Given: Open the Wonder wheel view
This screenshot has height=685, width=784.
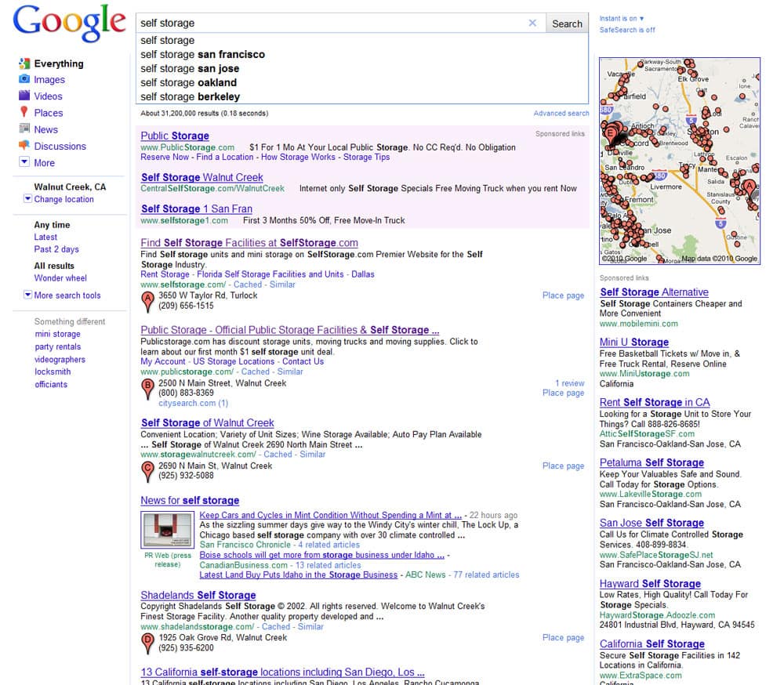Looking at the screenshot, I should coord(60,278).
